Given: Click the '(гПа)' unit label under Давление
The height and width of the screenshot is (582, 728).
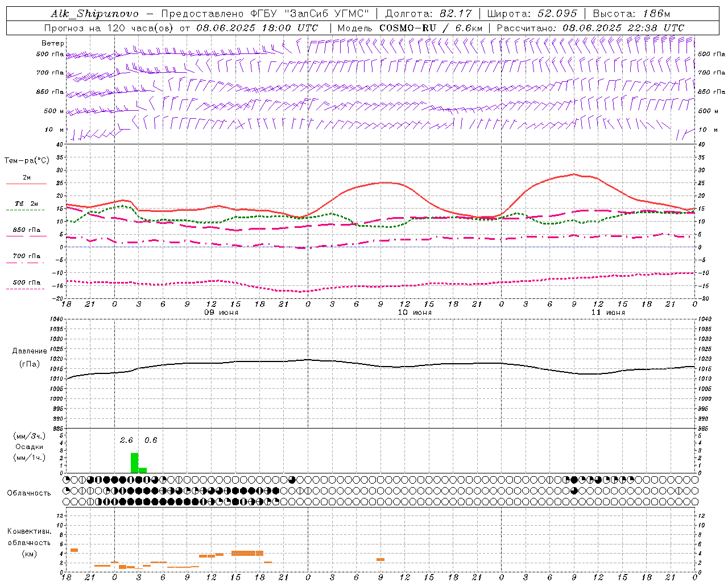Looking at the screenshot, I should coord(30,364).
